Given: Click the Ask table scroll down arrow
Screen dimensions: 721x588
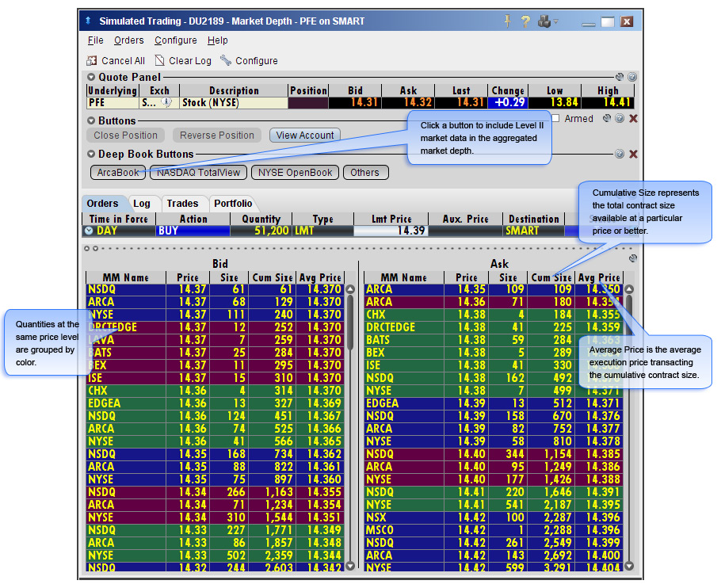Looking at the screenshot, I should point(630,566).
